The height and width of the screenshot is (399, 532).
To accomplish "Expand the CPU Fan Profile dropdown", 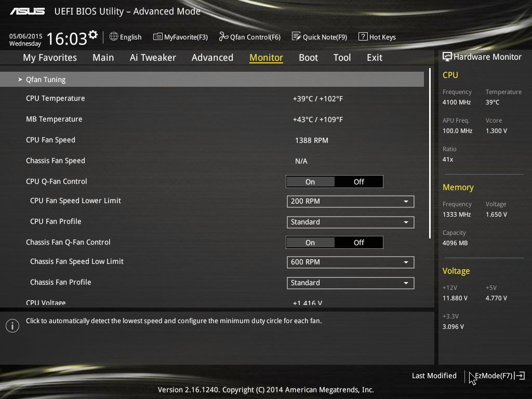I will click(350, 222).
